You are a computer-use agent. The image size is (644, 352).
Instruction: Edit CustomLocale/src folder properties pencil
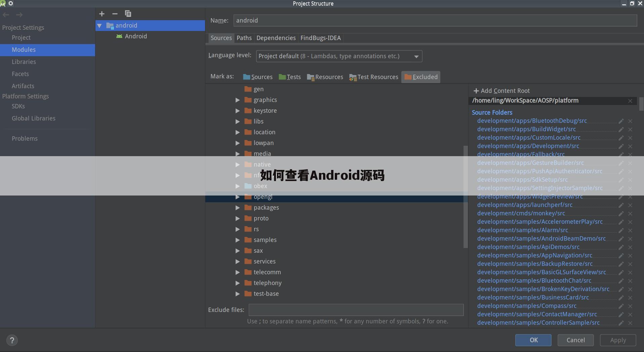[621, 138]
